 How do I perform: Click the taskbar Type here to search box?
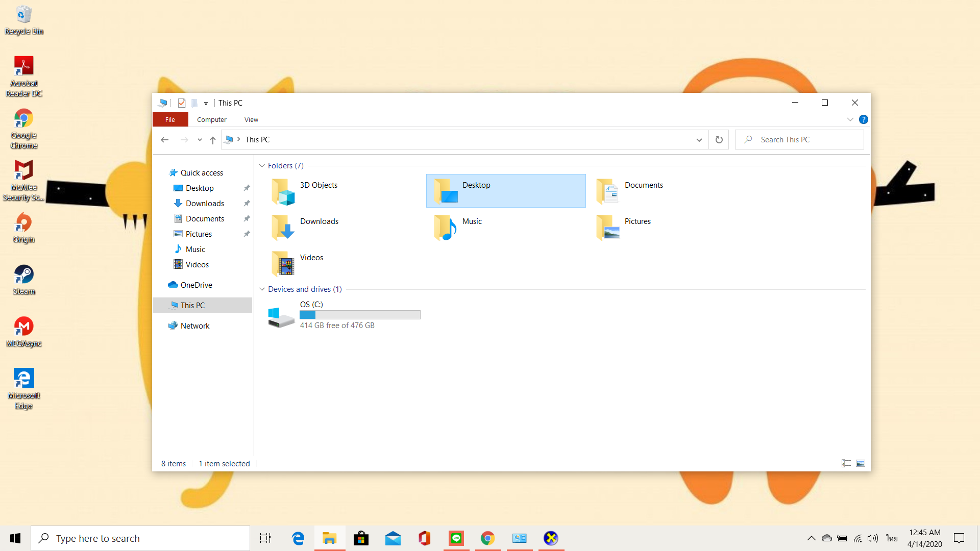140,538
